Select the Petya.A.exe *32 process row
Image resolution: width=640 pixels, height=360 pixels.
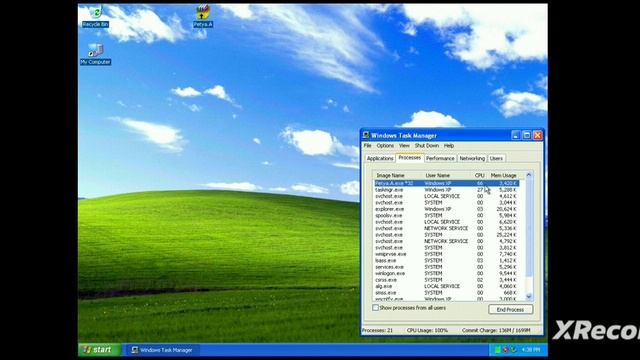tap(447, 183)
